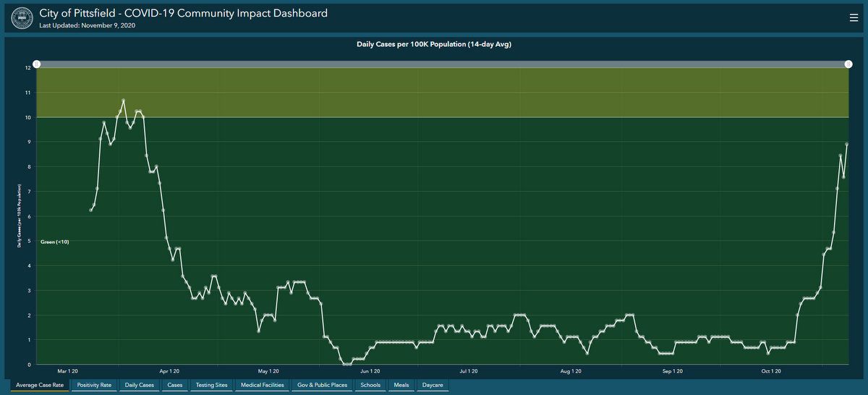Show the Testing Sites tab
868x395 pixels.
(211, 386)
